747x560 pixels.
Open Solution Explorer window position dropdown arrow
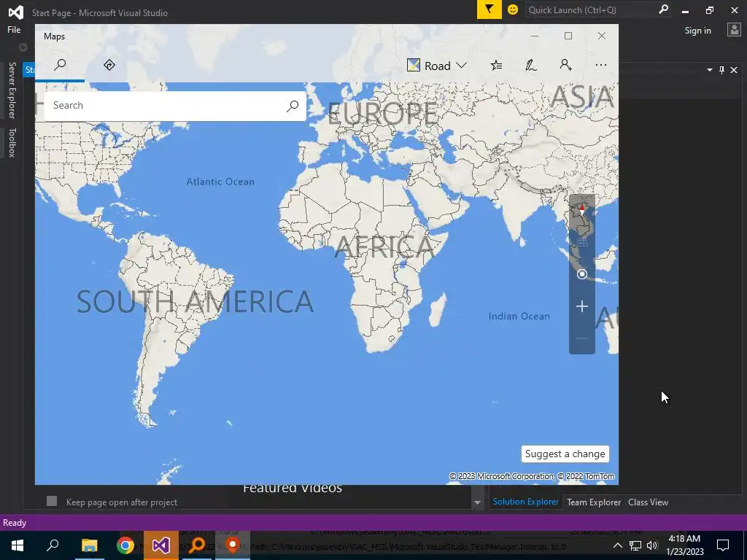point(709,70)
